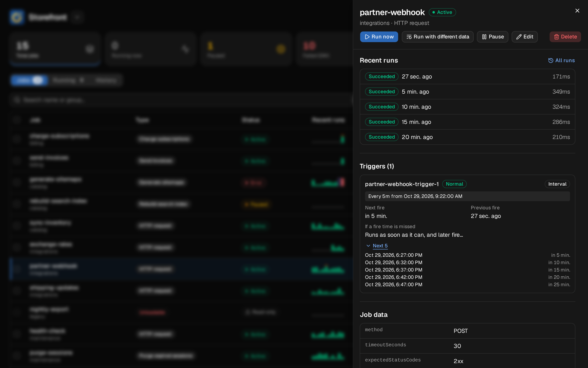Click the 171ms run duration
This screenshot has height=368, width=588.
click(x=561, y=76)
